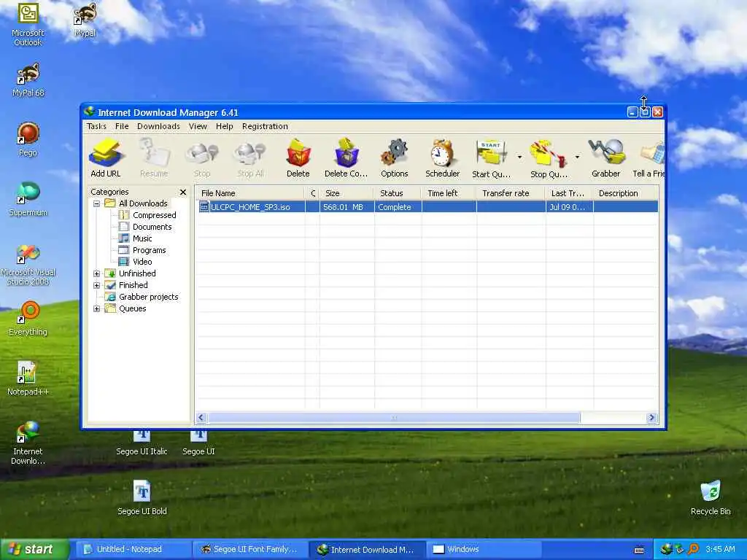Select the Music category

coord(136,238)
